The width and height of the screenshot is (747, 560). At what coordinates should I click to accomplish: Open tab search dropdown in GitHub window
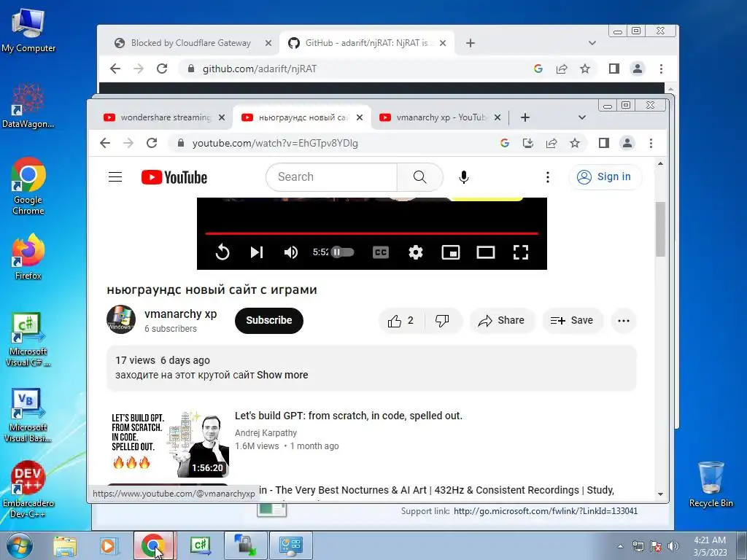[592, 43]
